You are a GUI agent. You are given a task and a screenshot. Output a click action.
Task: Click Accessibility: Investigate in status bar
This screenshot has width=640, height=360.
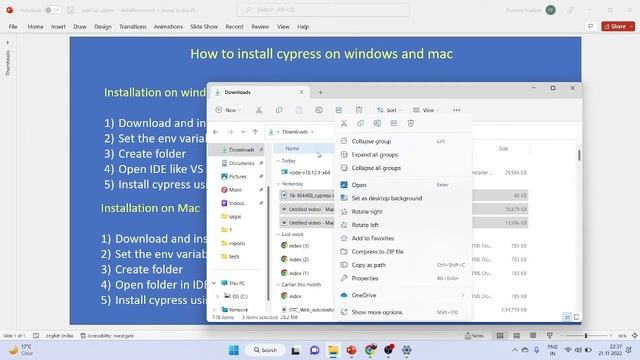tap(107, 336)
